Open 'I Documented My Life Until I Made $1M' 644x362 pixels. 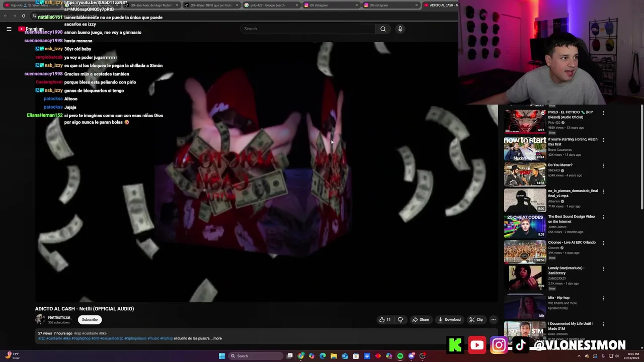pos(570,326)
